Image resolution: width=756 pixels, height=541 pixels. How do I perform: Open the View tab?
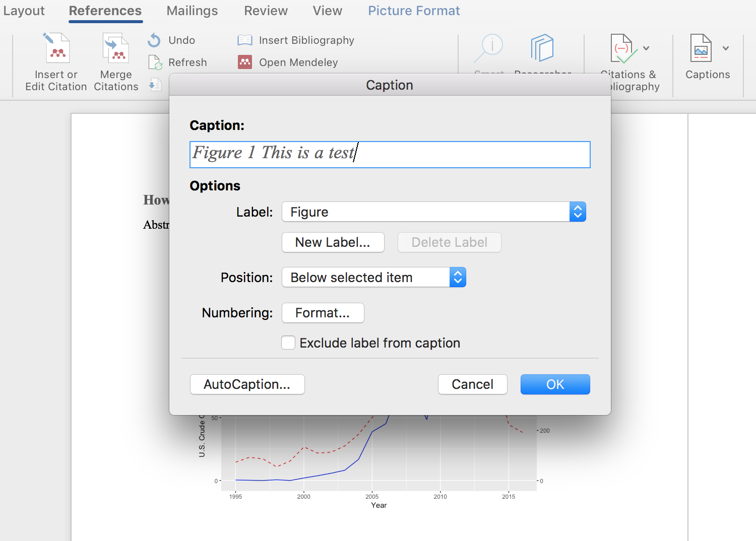327,11
